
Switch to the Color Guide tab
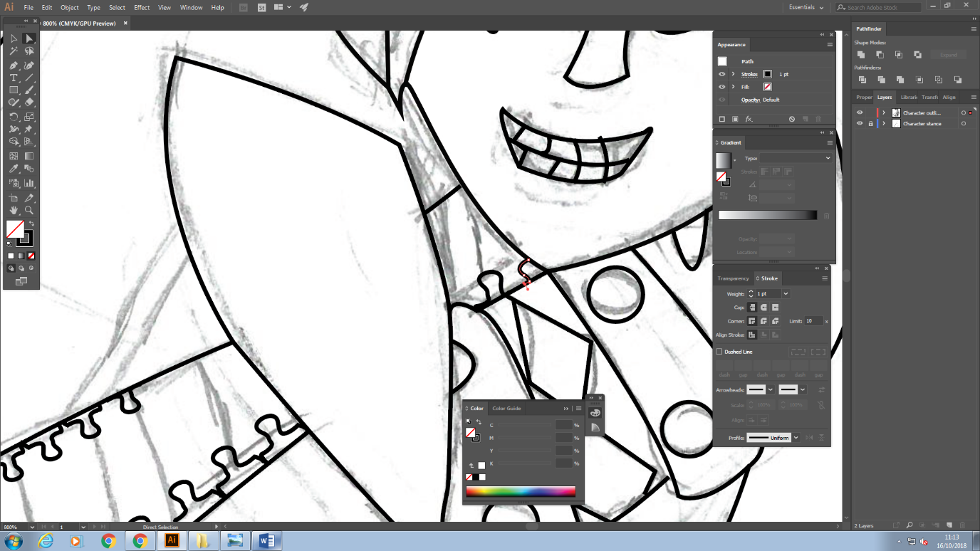tap(506, 409)
